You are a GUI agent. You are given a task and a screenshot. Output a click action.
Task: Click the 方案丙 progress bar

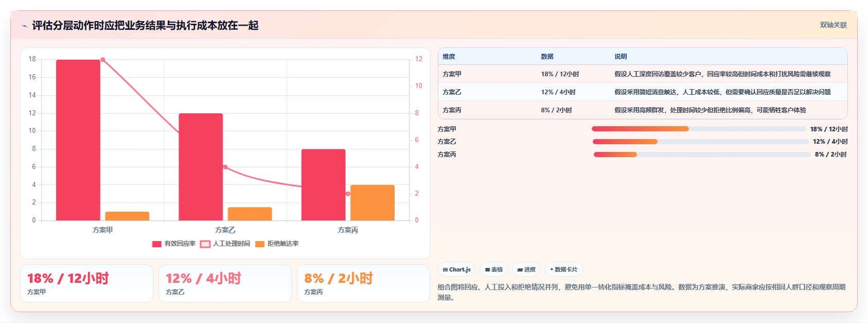coord(702,155)
